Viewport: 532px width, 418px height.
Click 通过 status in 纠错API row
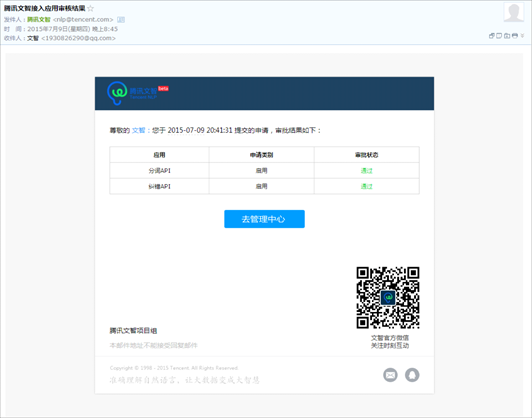(367, 186)
